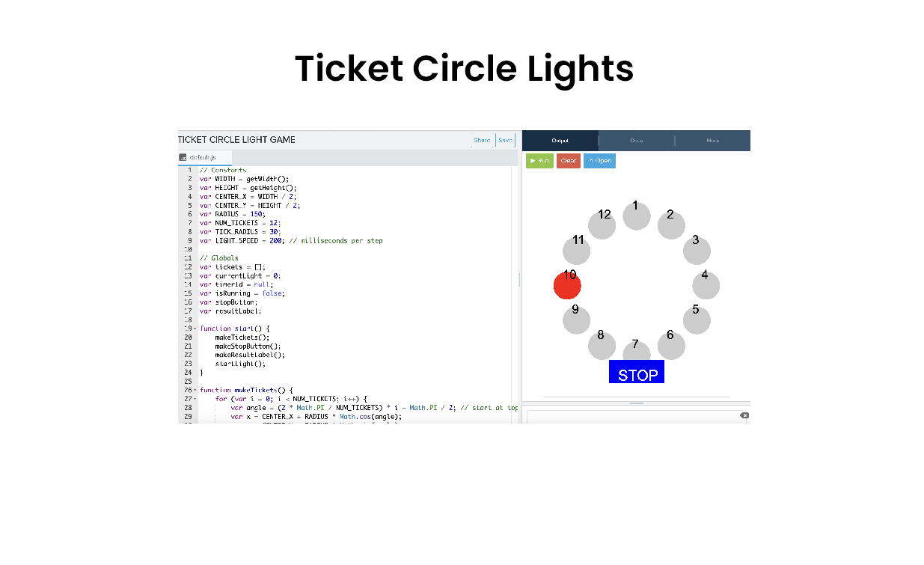Click the Share link in the header
This screenshot has height=565, width=924.
coord(482,140)
